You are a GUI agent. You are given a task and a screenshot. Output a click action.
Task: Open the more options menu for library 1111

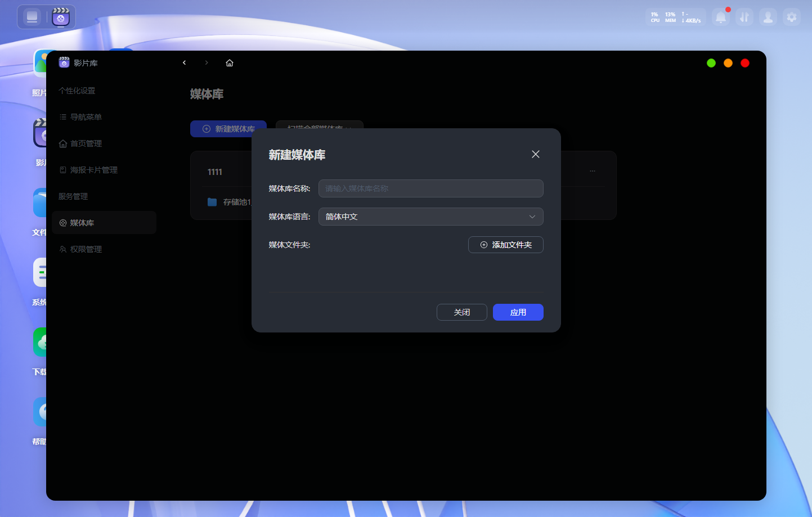coord(593,171)
